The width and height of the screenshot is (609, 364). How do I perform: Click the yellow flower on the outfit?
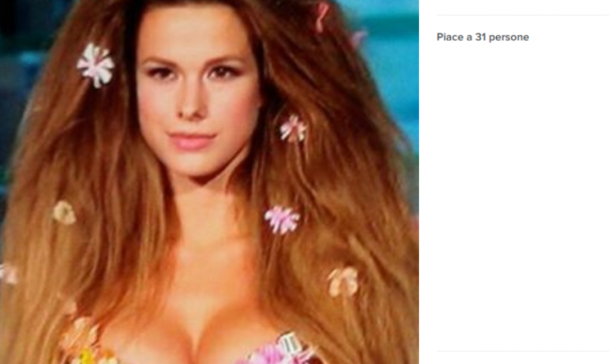(x=86, y=357)
